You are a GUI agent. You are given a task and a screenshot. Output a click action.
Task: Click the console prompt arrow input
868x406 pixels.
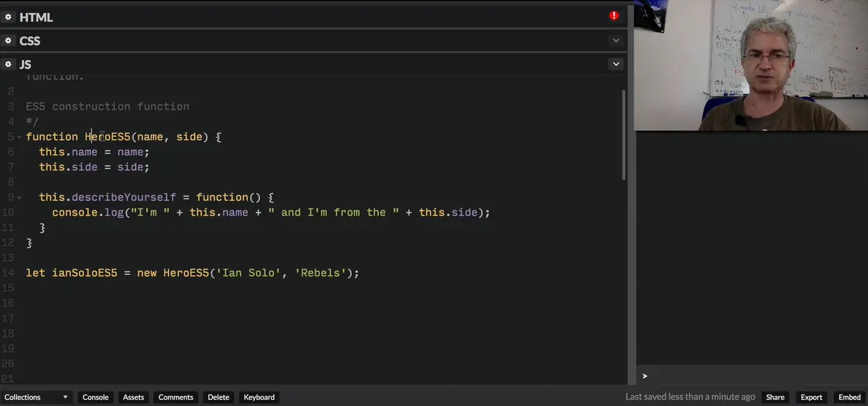(645, 376)
